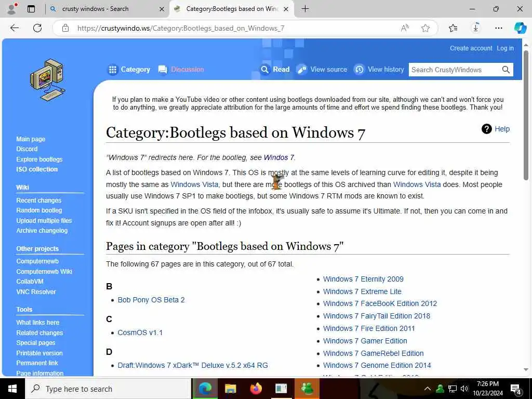Close the Category:Bootlegs tab
Viewport: 532px width, 399px height.
(286, 9)
